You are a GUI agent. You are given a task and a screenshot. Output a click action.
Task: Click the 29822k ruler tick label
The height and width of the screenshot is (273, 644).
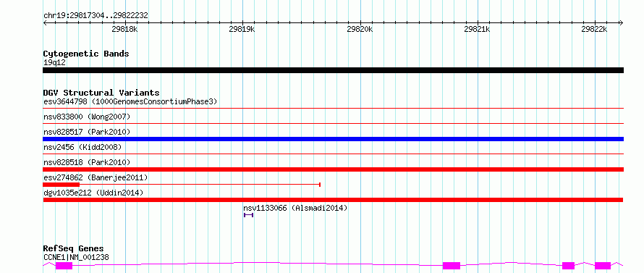point(594,29)
